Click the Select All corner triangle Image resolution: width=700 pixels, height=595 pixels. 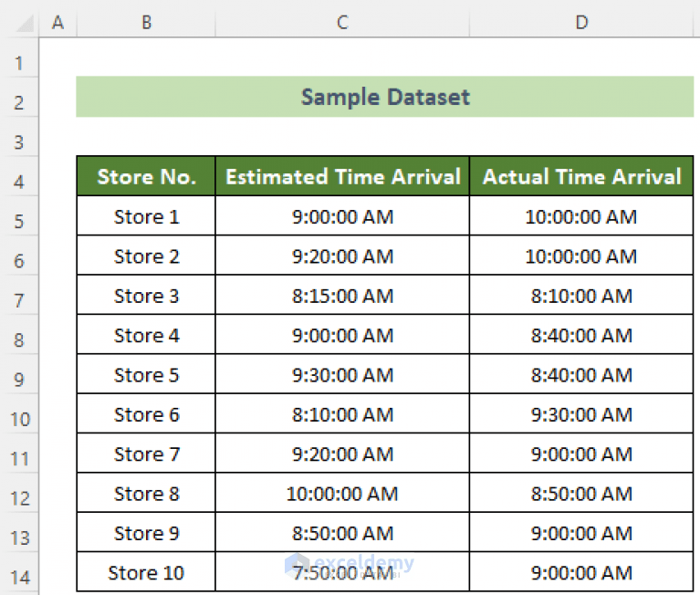25,24
